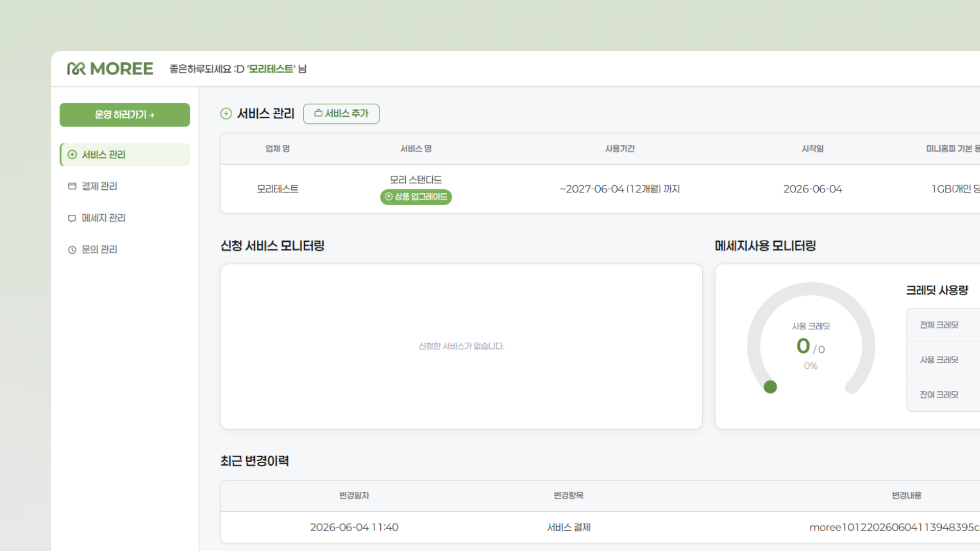
Task: Click the 신청 서비스 모니터링 heading
Action: pos(273,246)
